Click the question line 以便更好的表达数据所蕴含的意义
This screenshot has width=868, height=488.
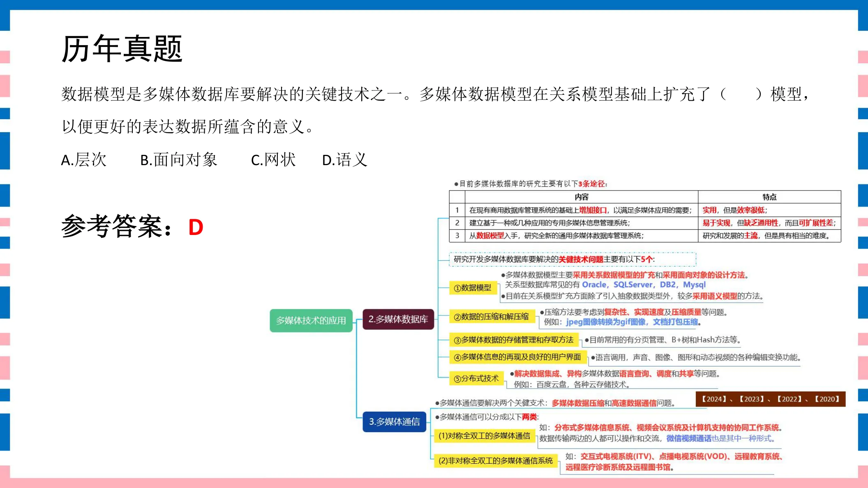click(187, 127)
